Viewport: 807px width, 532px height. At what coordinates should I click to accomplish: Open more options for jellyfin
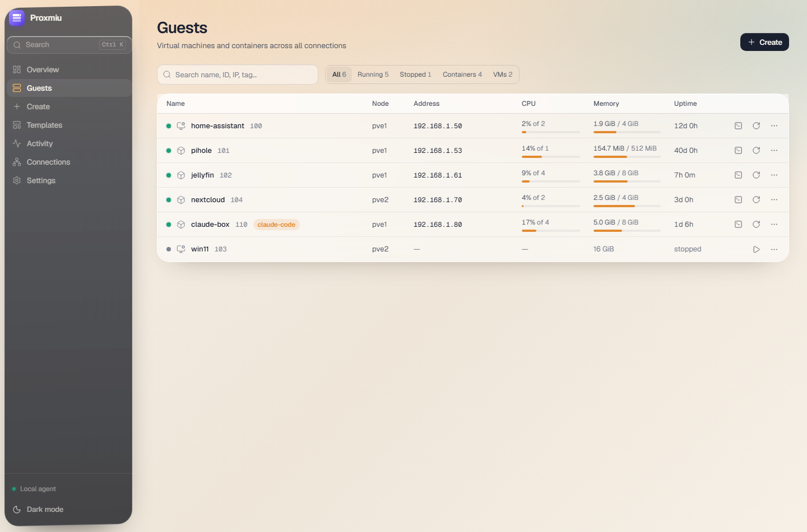click(x=774, y=175)
